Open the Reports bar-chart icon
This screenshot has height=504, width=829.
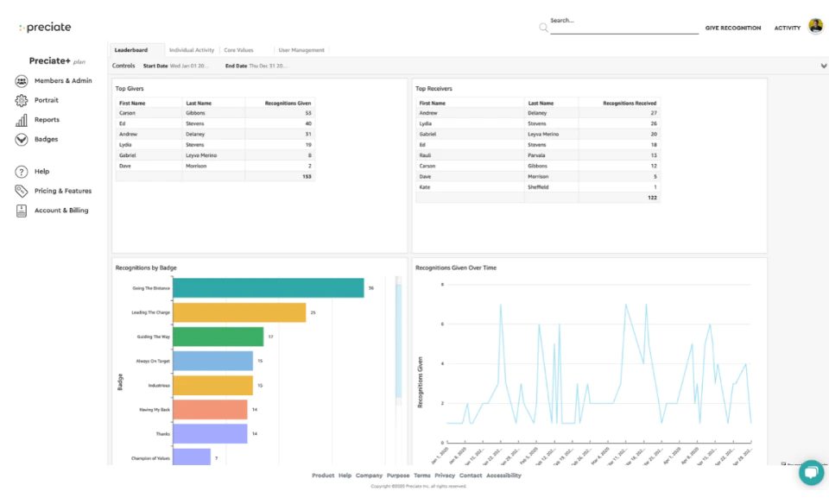coord(21,121)
